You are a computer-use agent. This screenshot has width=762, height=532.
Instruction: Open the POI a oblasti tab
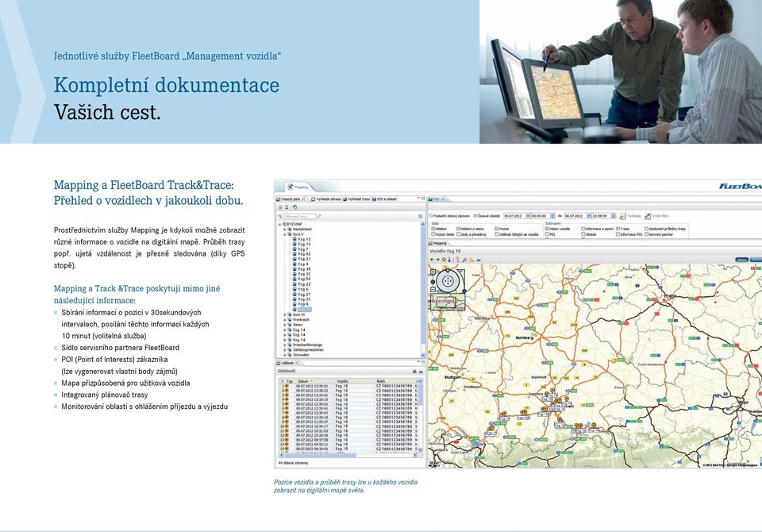point(384,199)
